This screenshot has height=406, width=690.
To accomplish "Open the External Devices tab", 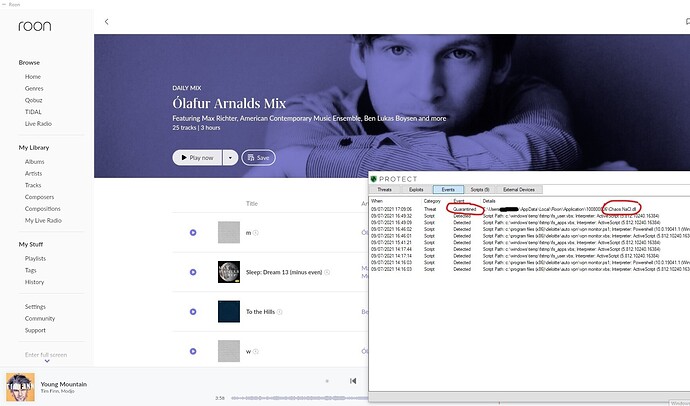I will [519, 190].
